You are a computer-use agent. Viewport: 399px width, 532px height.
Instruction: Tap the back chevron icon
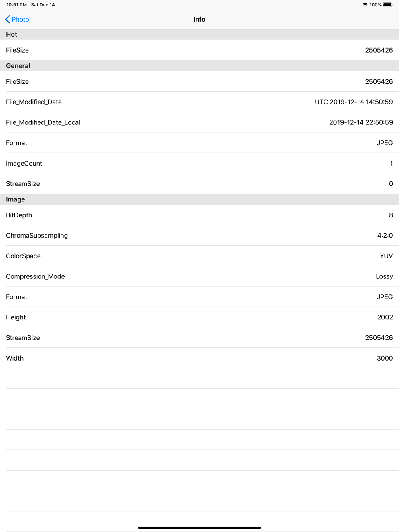pos(8,19)
